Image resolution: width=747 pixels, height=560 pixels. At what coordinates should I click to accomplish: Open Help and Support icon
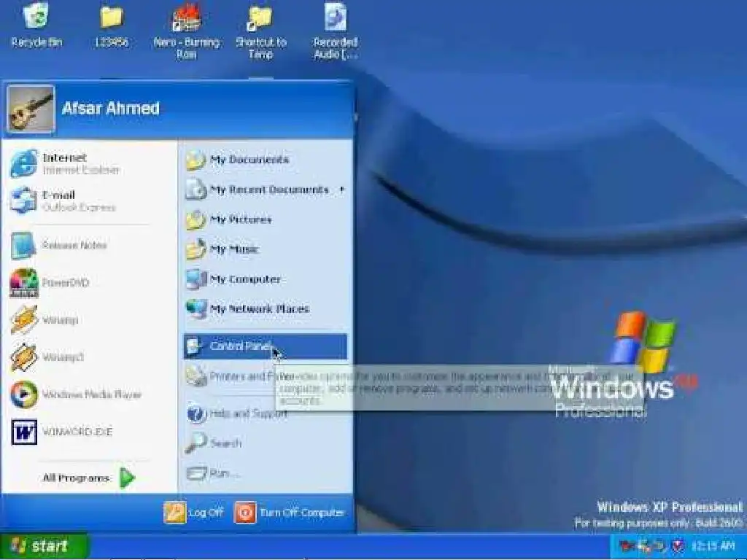pyautogui.click(x=196, y=413)
